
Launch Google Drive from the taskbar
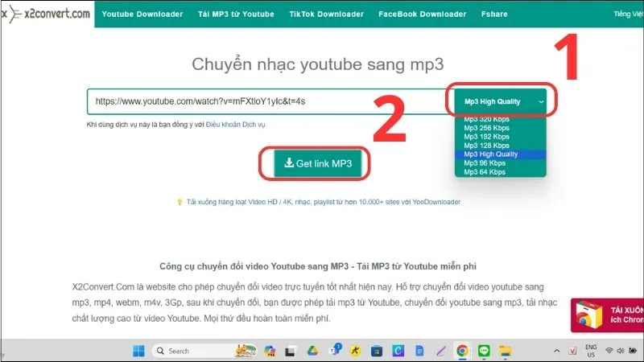[x=312, y=351]
